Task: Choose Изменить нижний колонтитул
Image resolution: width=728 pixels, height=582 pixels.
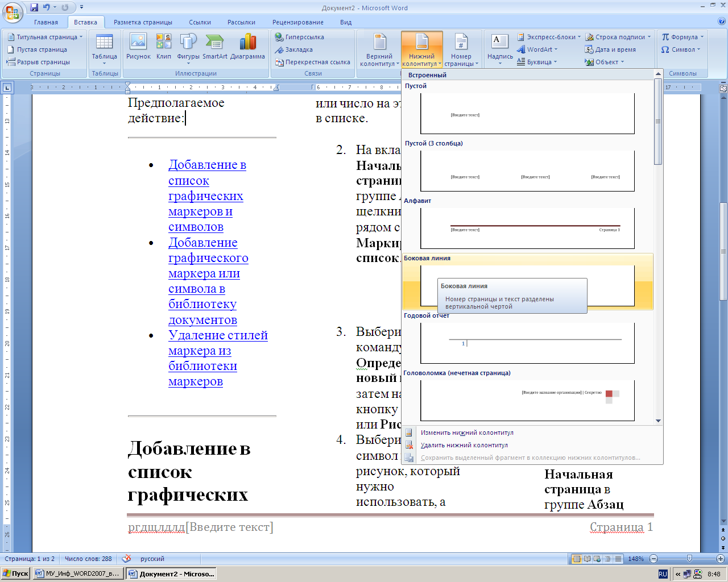Action: [x=467, y=433]
